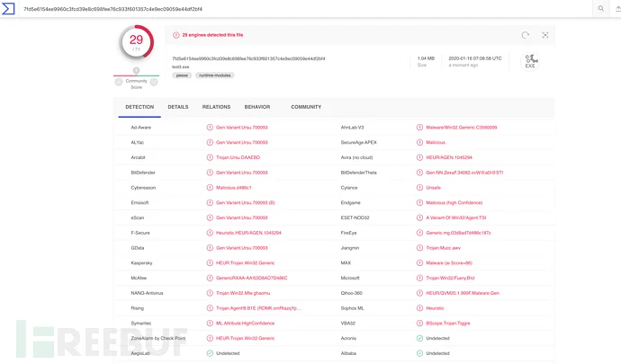Click the warning icon in the McAfee row
Screen dimensions: 621x364
pyautogui.click(x=210, y=278)
